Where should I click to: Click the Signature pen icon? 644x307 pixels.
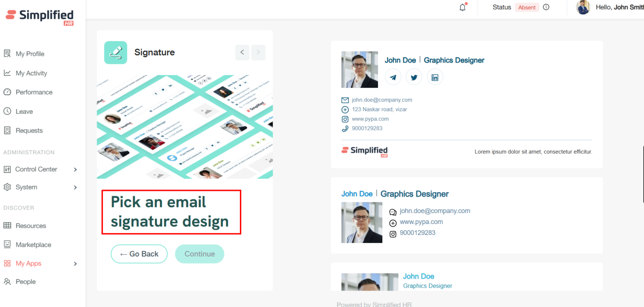click(116, 53)
